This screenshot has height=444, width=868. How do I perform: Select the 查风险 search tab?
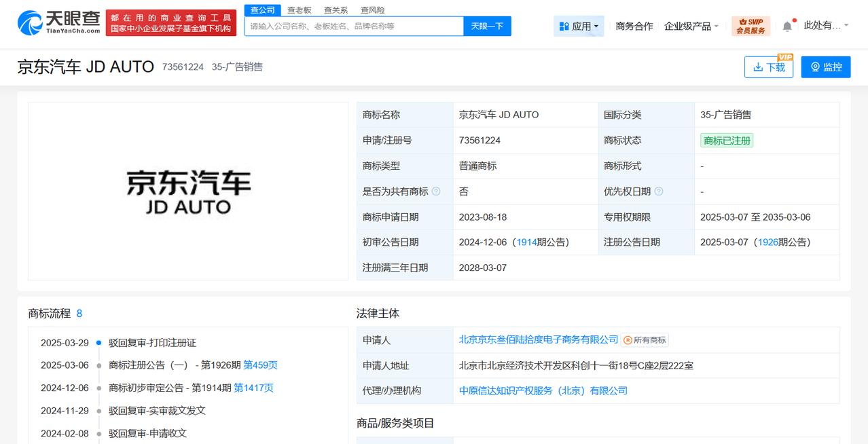pos(372,10)
